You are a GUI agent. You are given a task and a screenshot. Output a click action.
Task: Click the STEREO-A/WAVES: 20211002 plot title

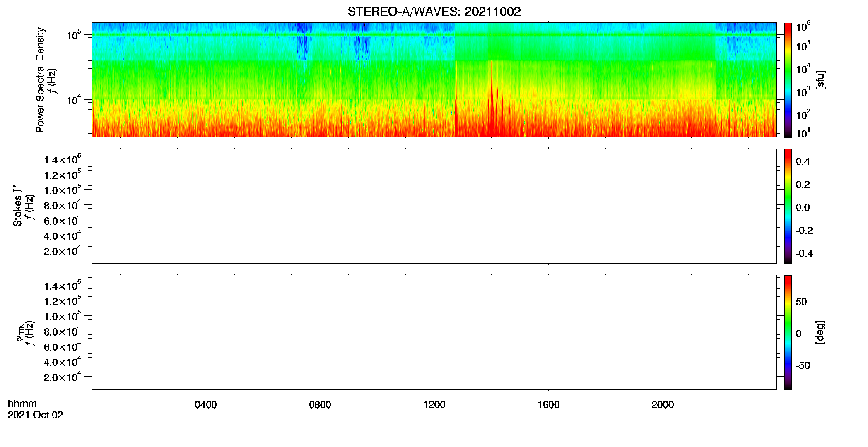(x=434, y=12)
